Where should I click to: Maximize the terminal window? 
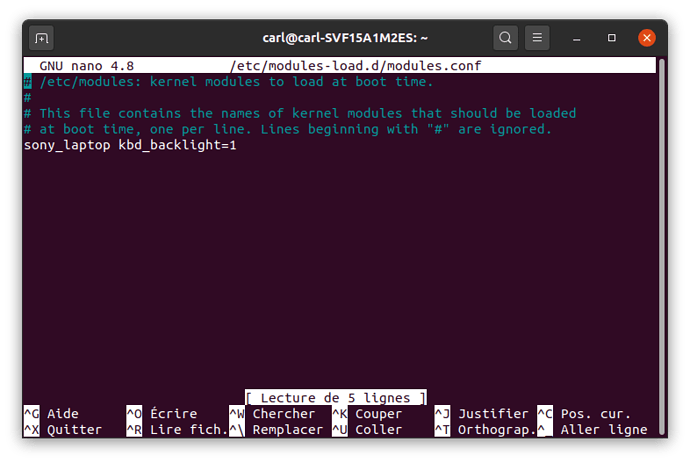coord(612,38)
